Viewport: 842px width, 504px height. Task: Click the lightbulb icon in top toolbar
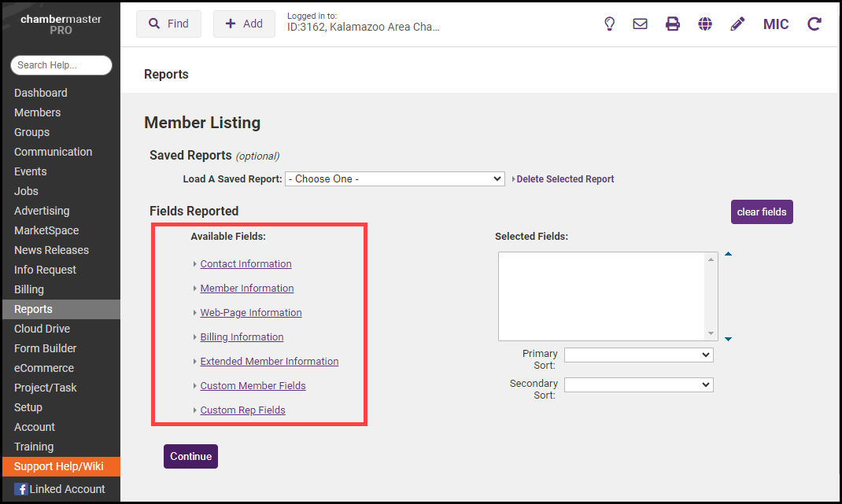(609, 24)
